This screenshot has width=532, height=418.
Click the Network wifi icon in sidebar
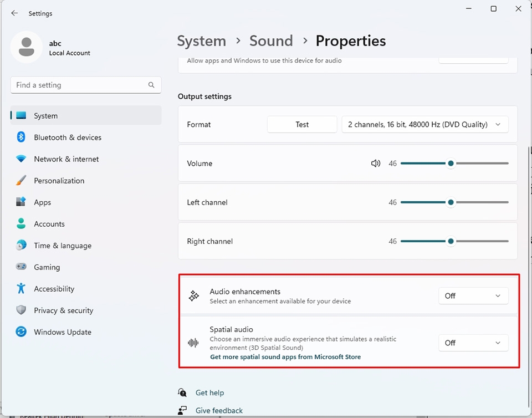click(x=21, y=159)
